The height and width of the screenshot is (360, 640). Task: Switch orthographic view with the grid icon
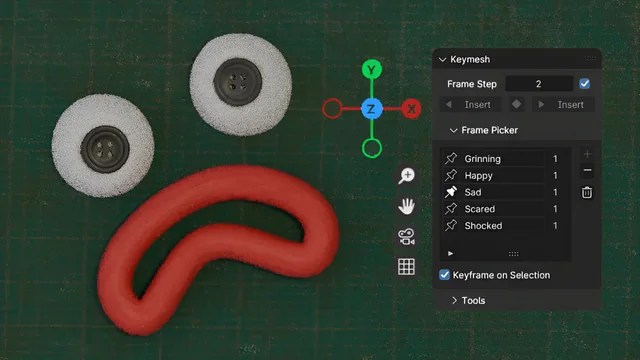(x=407, y=267)
